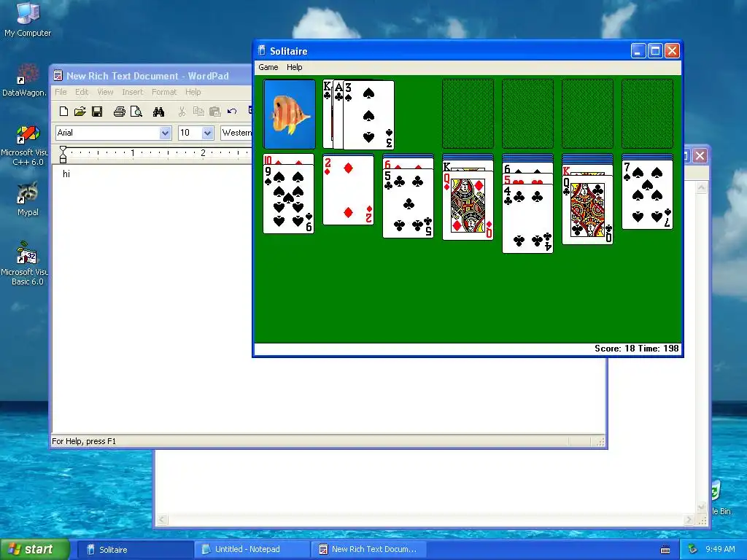The width and height of the screenshot is (747, 560).
Task: Select the 5 of clubs card
Action: pos(409,203)
